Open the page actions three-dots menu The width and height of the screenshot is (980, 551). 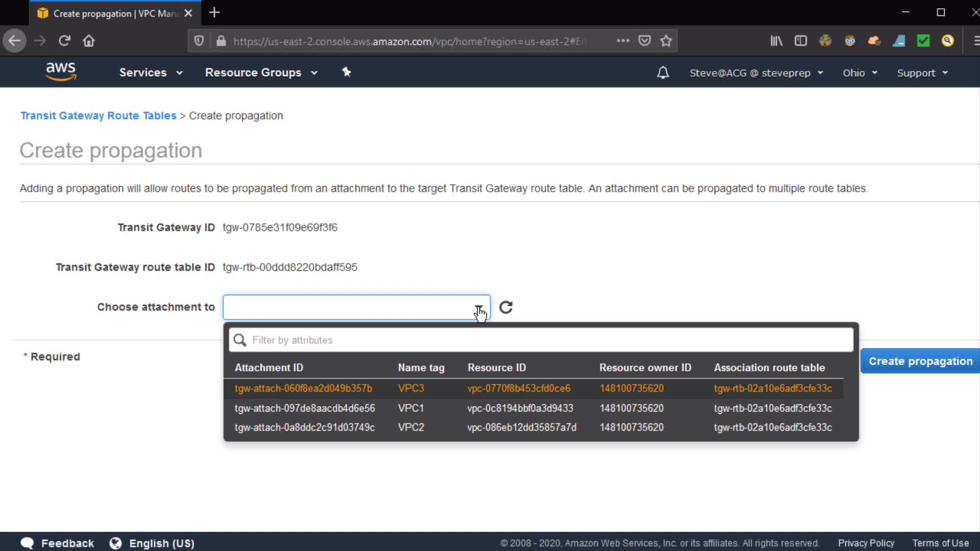623,41
